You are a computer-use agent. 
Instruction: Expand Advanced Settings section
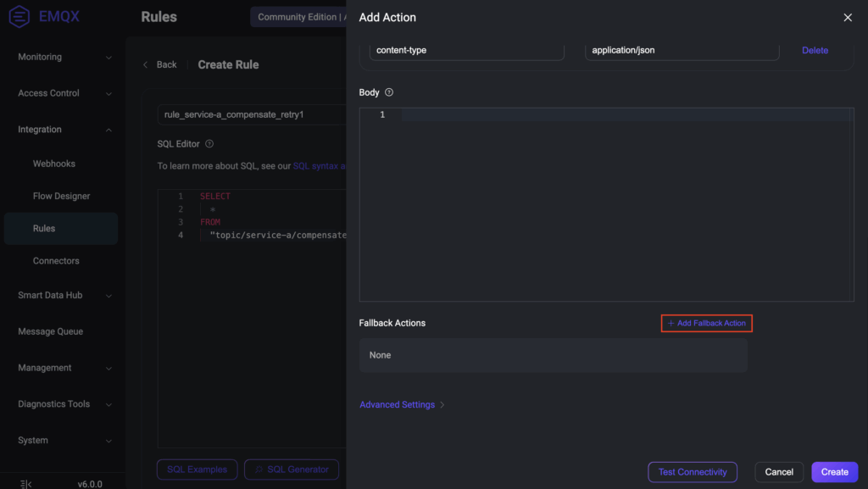click(402, 405)
